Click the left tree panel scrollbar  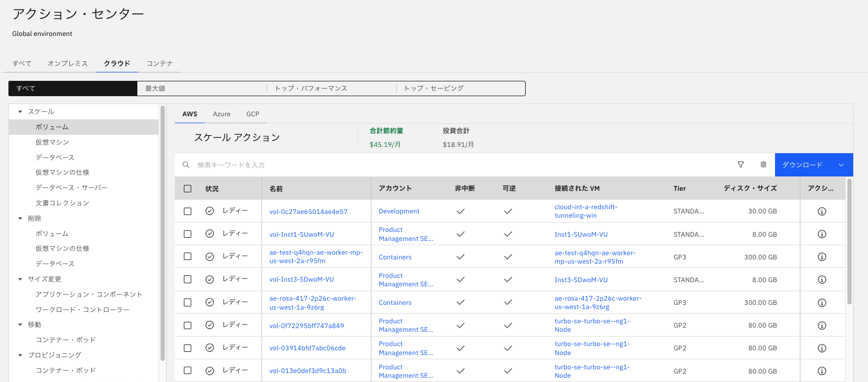(163, 232)
